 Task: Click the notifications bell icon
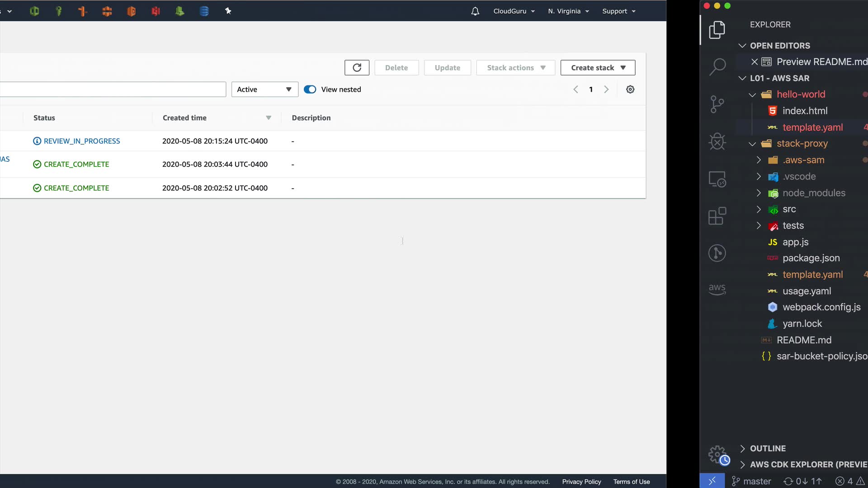pos(475,11)
